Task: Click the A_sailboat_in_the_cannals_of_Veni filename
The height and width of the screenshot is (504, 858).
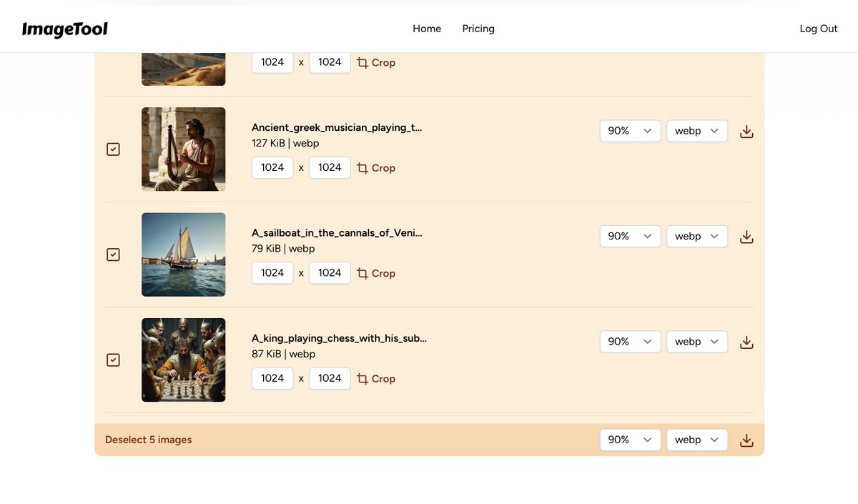Action: tap(337, 233)
